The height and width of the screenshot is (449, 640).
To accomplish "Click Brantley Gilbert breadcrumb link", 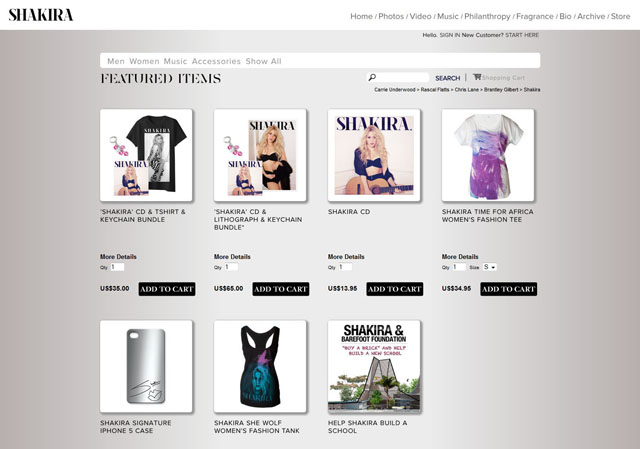I will (501, 89).
